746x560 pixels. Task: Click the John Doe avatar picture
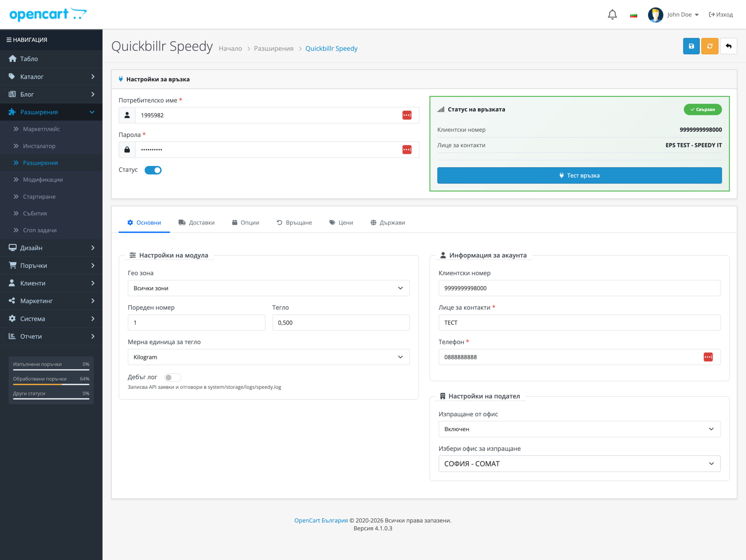coord(655,15)
